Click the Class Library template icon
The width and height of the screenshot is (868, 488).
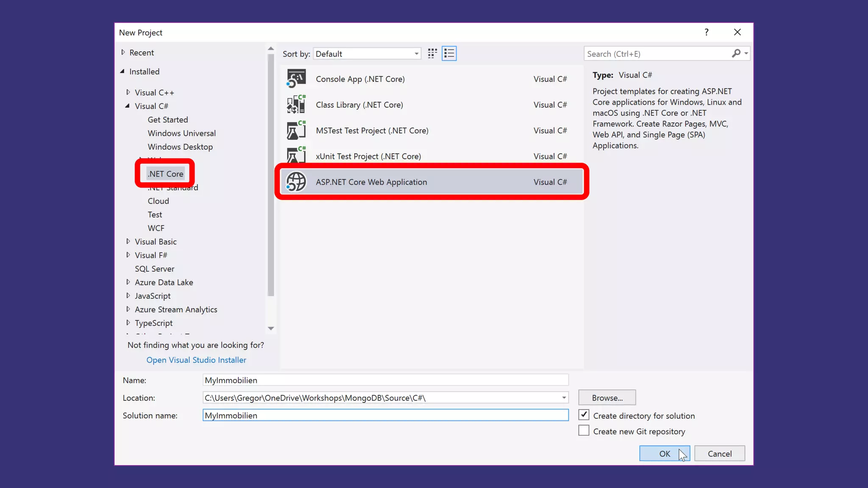point(296,105)
